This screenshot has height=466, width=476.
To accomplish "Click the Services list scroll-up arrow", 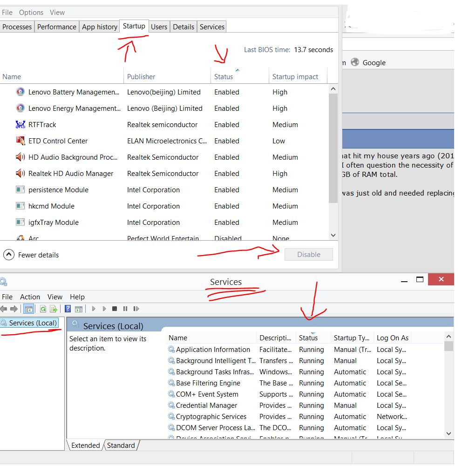I will click(449, 337).
